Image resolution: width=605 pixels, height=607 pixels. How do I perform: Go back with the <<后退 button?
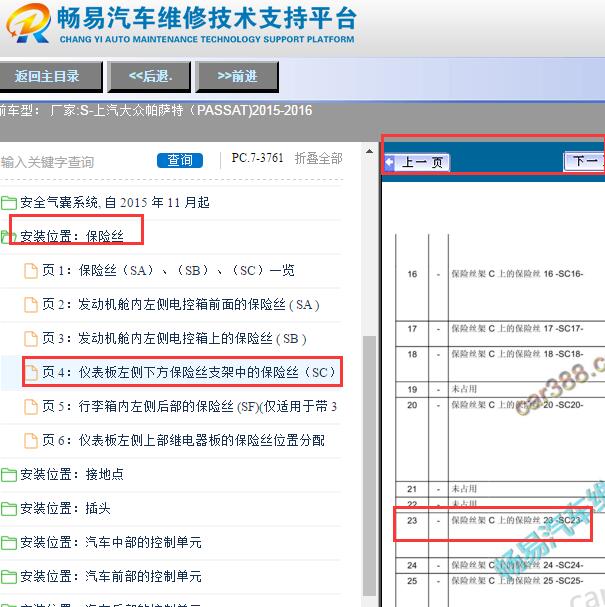(x=149, y=76)
